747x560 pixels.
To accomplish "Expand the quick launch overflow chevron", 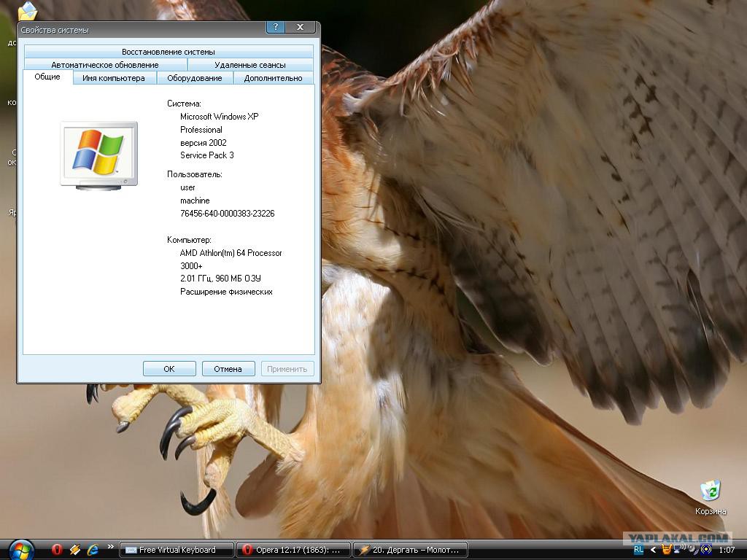I will click(x=111, y=547).
